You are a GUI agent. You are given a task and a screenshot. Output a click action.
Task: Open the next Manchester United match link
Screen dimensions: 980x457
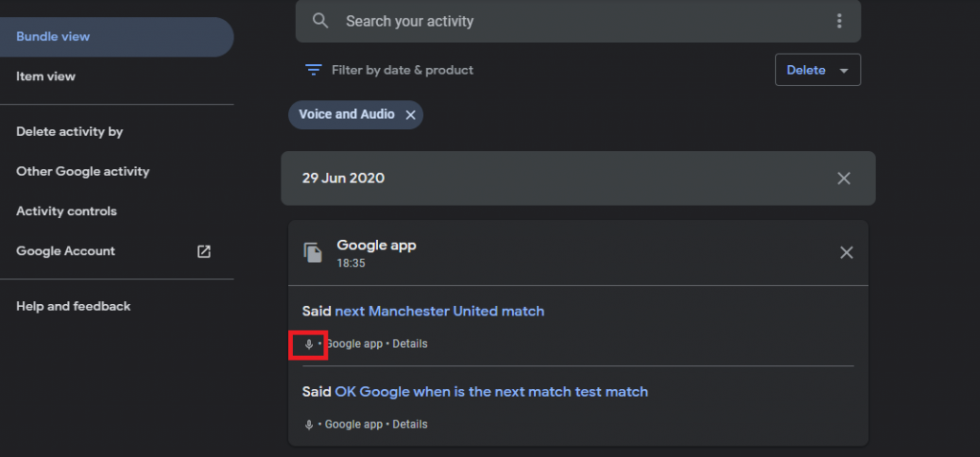pos(439,311)
